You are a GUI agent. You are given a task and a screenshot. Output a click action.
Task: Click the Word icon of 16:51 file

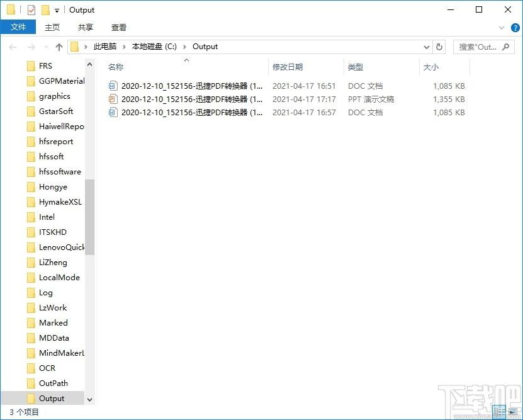[113, 86]
